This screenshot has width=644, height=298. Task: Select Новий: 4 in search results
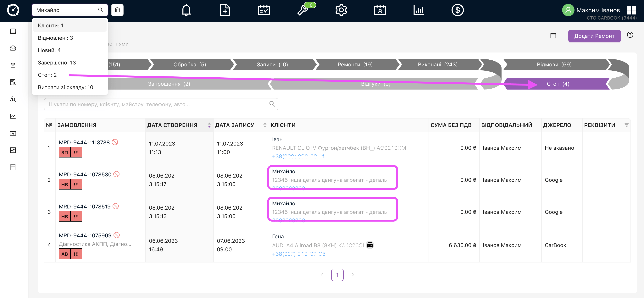(70, 50)
